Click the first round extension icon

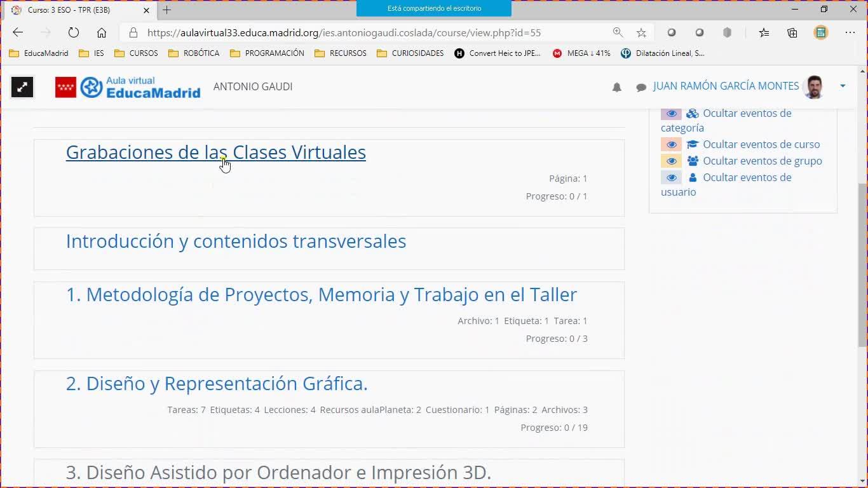(671, 32)
